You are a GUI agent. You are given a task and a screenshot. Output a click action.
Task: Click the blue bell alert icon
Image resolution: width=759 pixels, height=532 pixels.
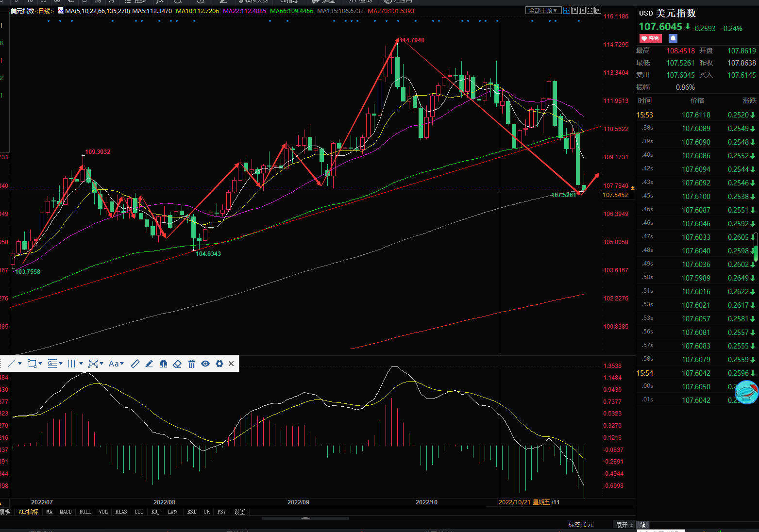[x=673, y=38]
